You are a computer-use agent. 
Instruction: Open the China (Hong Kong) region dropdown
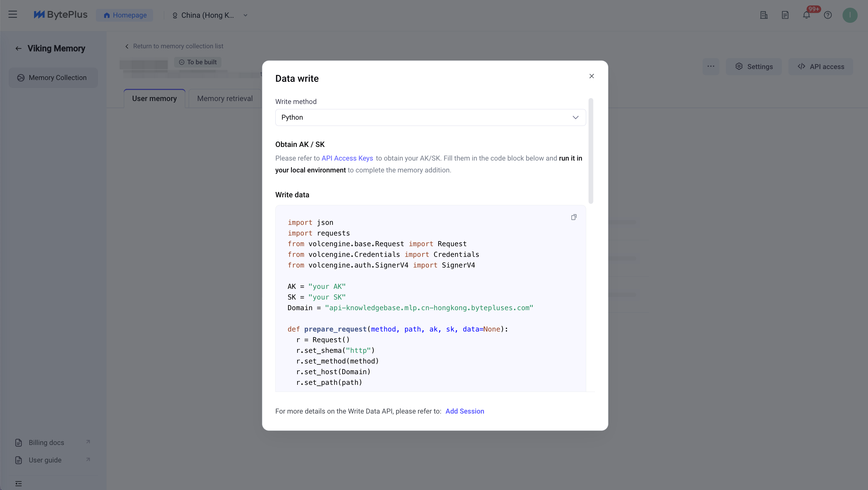(x=210, y=15)
